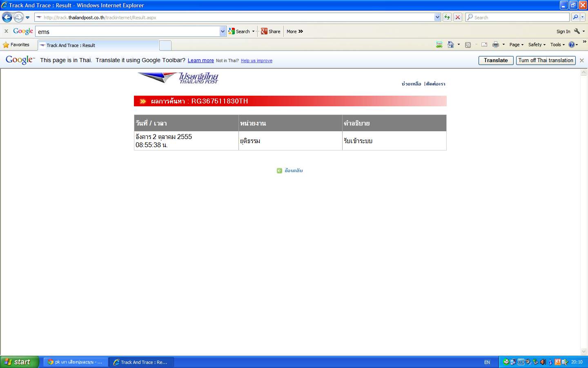The height and width of the screenshot is (368, 588).
Task: Open the hao123 toolbar icon
Action: click(x=439, y=45)
